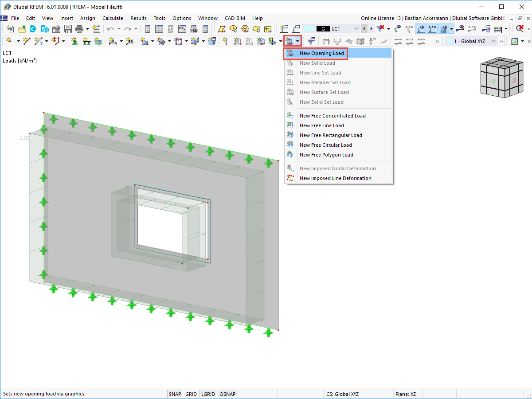
Task: Click the New Nodal Load icon
Action: pyautogui.click(x=226, y=41)
